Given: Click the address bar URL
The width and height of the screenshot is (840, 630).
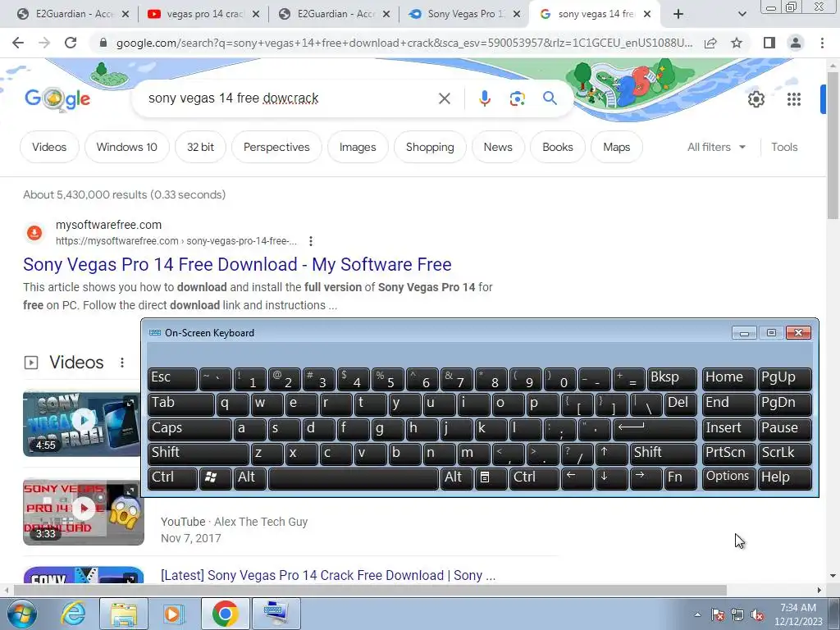Looking at the screenshot, I should tap(404, 43).
